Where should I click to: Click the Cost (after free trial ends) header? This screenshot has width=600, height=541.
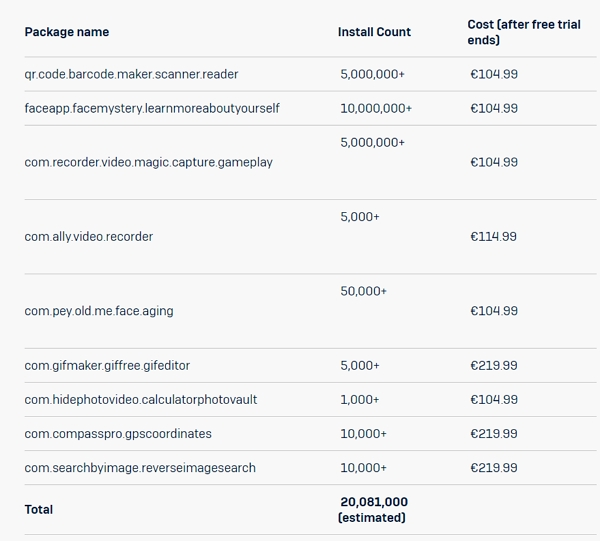click(524, 32)
